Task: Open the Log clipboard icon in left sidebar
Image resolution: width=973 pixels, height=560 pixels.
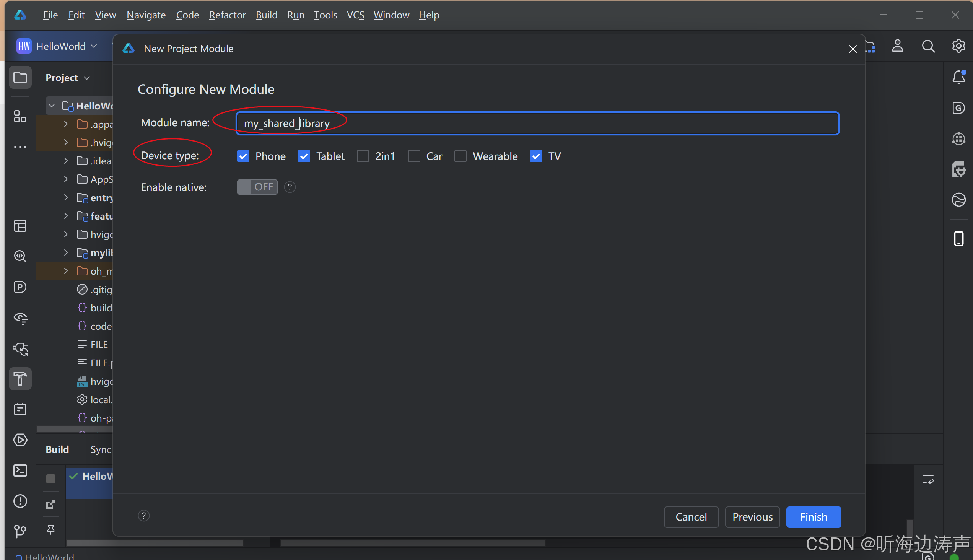Action: (20, 409)
